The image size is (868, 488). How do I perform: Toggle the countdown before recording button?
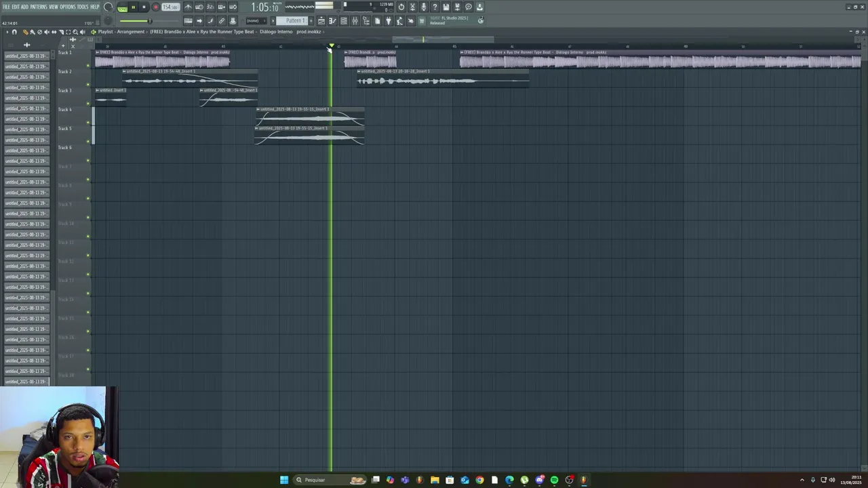tap(210, 7)
